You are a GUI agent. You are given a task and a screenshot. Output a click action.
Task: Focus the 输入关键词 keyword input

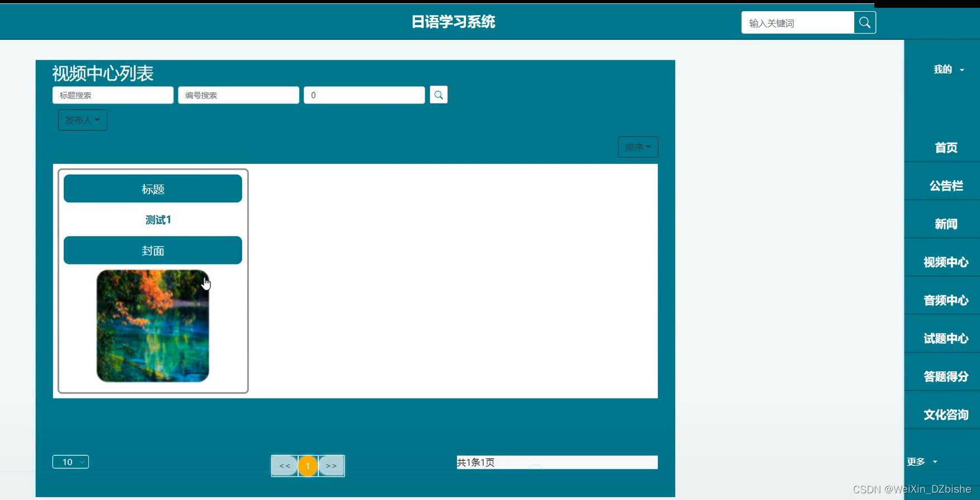[x=798, y=22]
